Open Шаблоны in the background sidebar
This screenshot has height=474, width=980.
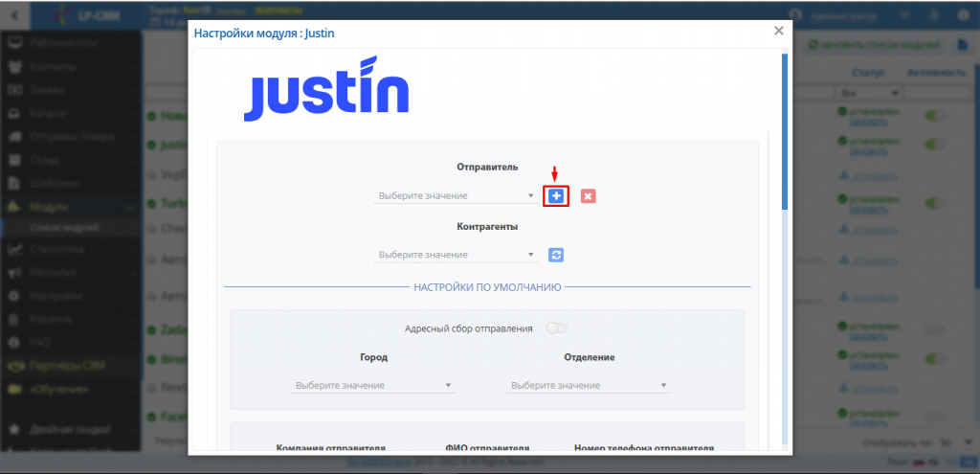[71, 183]
